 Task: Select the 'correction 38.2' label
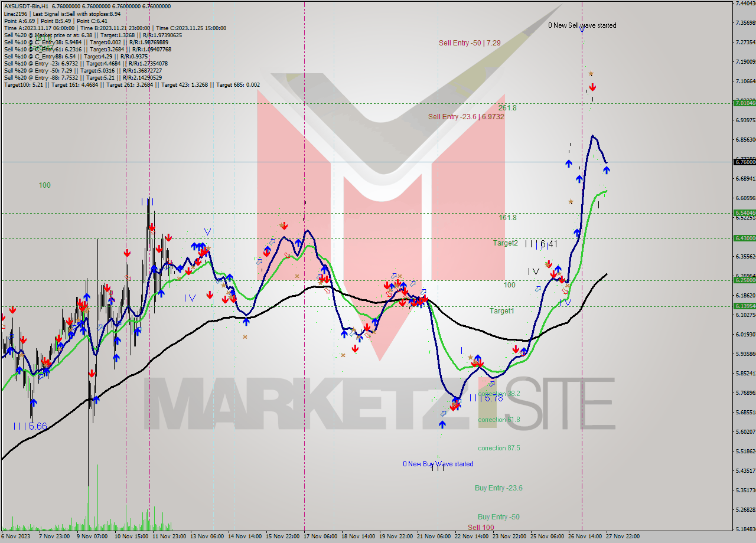[499, 394]
